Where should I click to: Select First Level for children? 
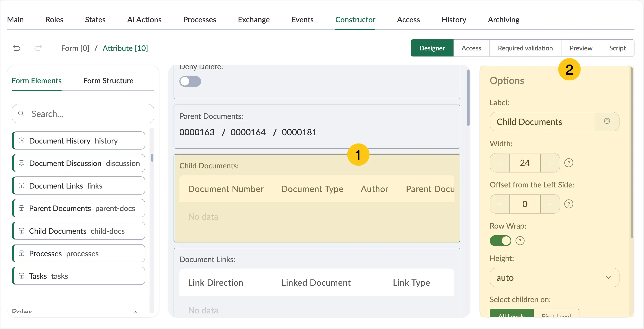(x=556, y=313)
